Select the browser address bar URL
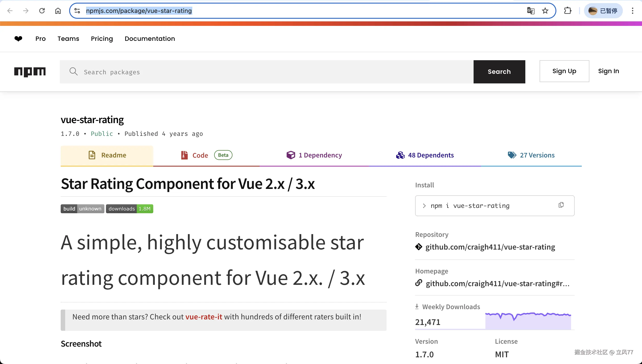 (x=139, y=11)
